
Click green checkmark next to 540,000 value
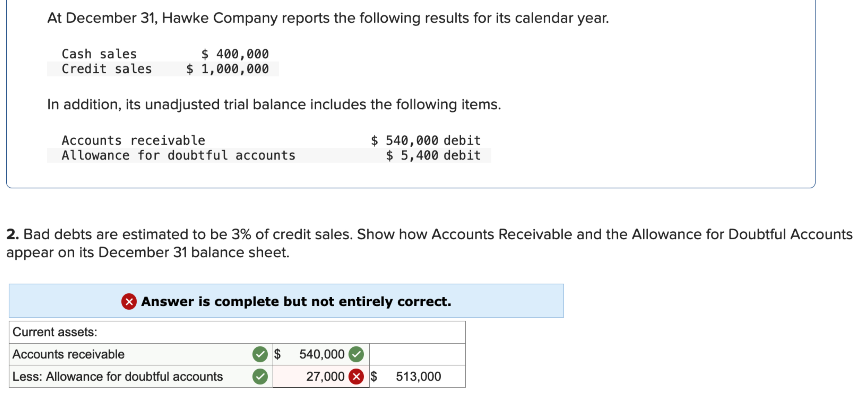pyautogui.click(x=356, y=354)
